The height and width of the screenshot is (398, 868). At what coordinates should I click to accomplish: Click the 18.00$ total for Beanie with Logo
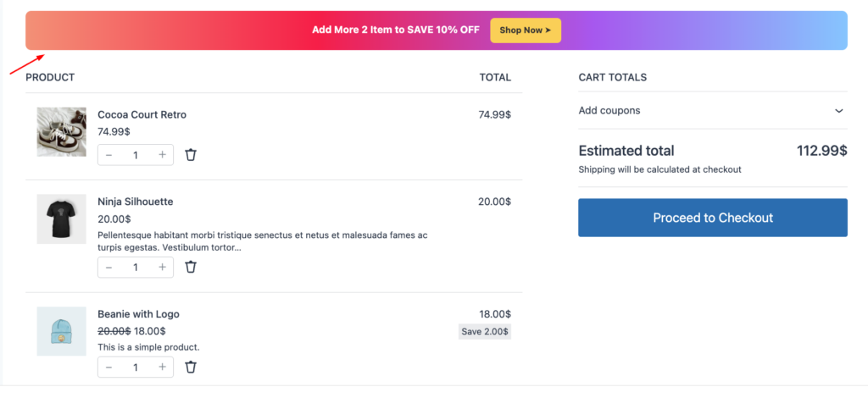click(x=495, y=314)
